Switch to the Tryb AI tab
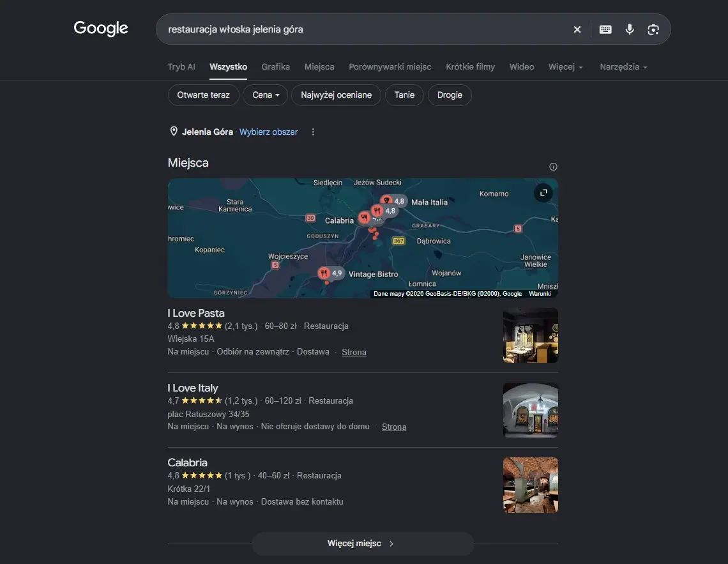Viewport: 728px width, 564px height. pos(181,67)
